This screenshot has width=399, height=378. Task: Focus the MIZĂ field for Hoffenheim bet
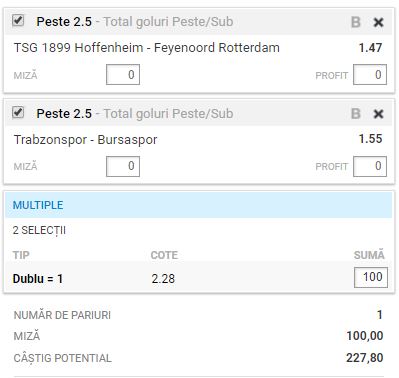(x=123, y=75)
